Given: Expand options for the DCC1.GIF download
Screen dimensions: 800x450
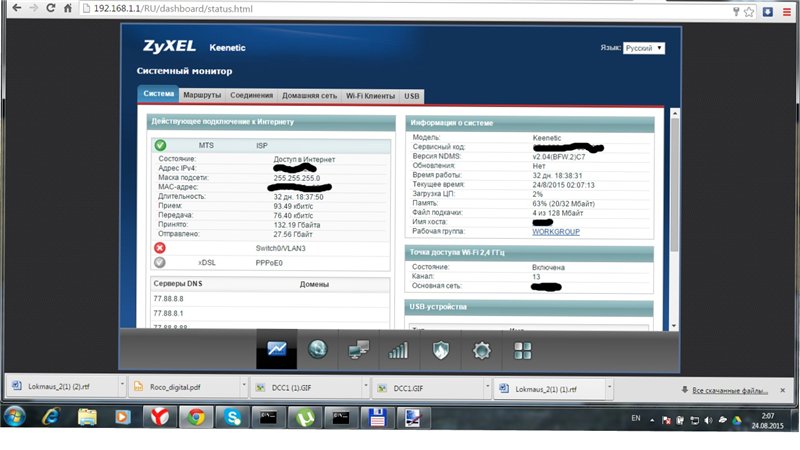Looking at the screenshot, I should [487, 387].
